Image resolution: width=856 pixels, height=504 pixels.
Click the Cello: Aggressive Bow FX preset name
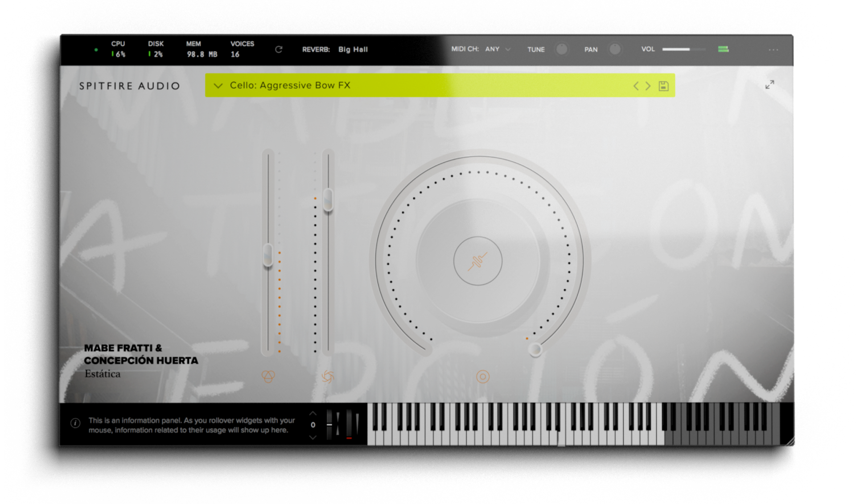coord(290,85)
